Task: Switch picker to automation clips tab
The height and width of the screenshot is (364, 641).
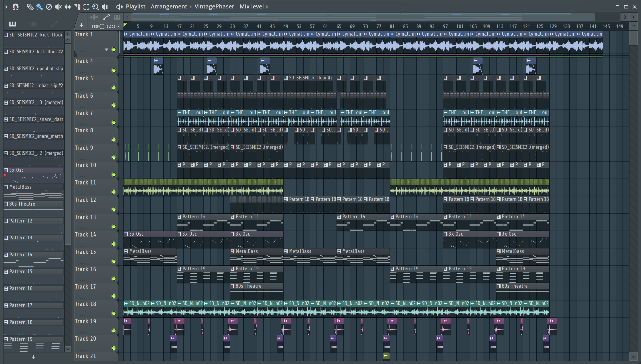Action: coord(54,24)
